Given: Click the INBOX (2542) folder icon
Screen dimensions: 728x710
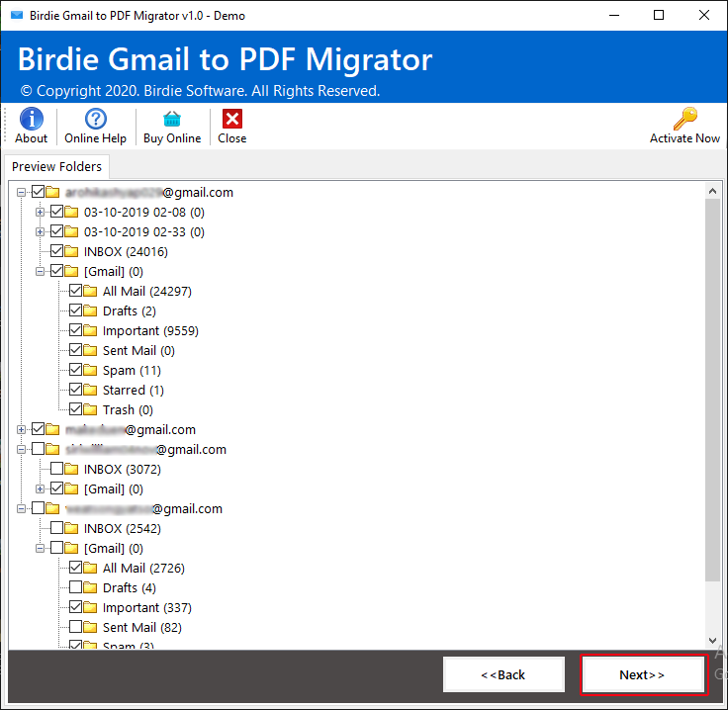Looking at the screenshot, I should click(x=71, y=529).
